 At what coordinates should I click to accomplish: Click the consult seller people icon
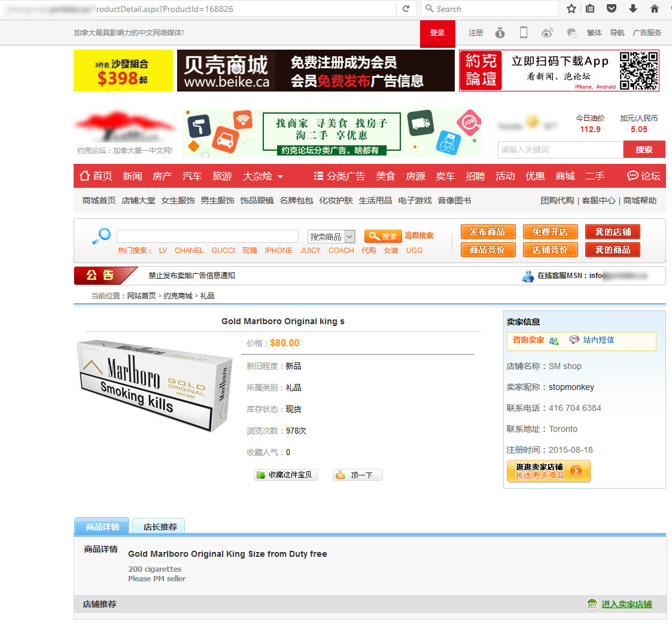(554, 341)
